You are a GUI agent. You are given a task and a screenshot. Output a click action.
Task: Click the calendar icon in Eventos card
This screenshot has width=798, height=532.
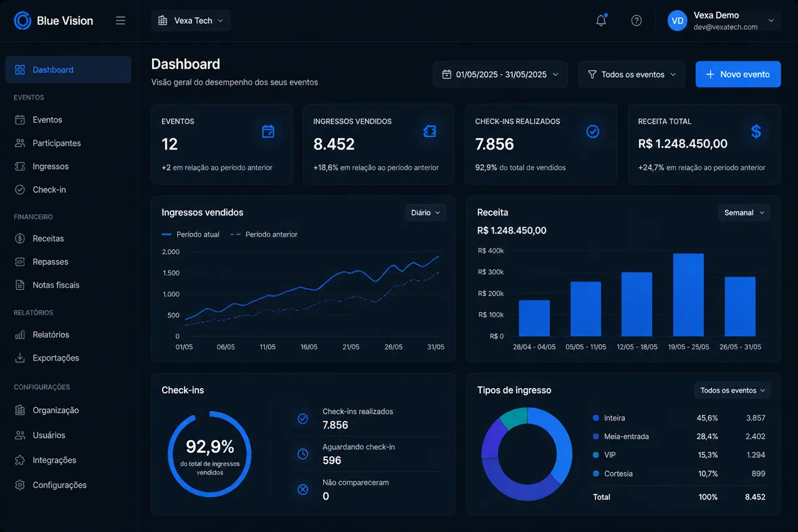268,131
